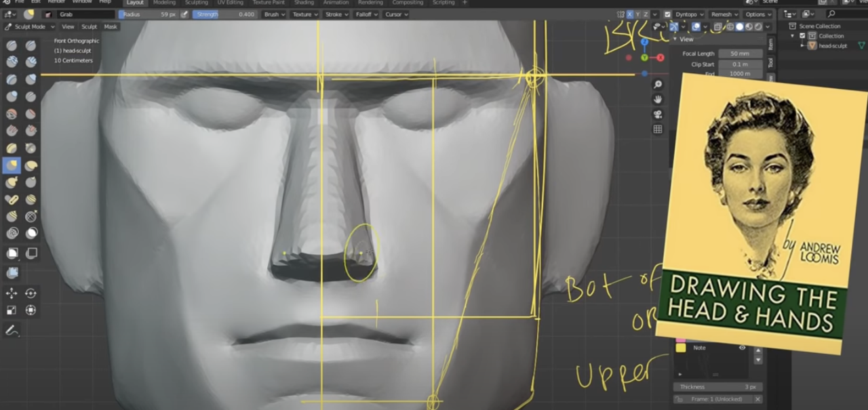
Task: Open the Stroke settings dropdown
Action: (336, 14)
